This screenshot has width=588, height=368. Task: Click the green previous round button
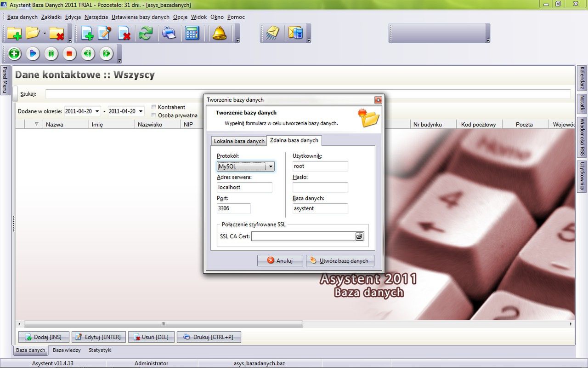88,54
